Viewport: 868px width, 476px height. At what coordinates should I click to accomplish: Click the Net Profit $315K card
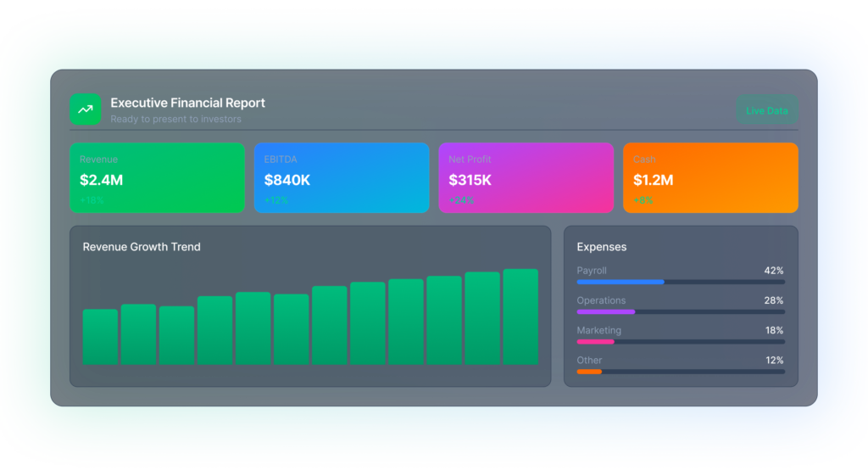[x=526, y=178]
